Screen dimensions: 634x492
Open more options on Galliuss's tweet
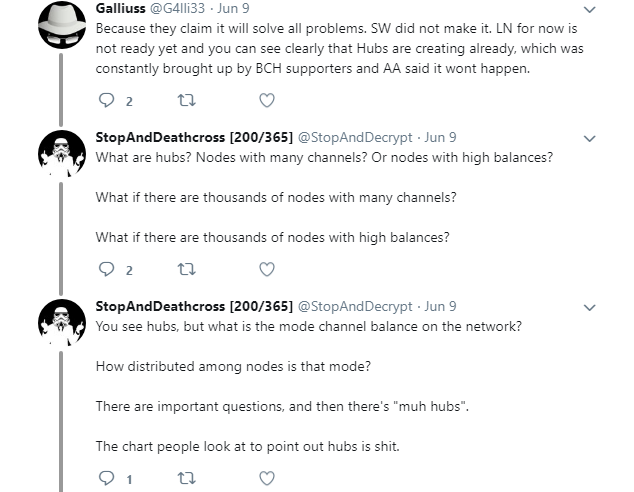click(590, 10)
